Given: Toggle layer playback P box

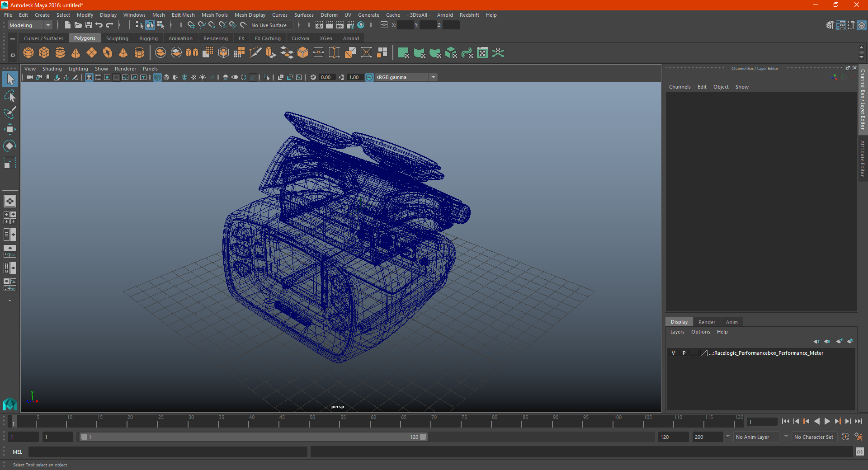Looking at the screenshot, I should 684,353.
